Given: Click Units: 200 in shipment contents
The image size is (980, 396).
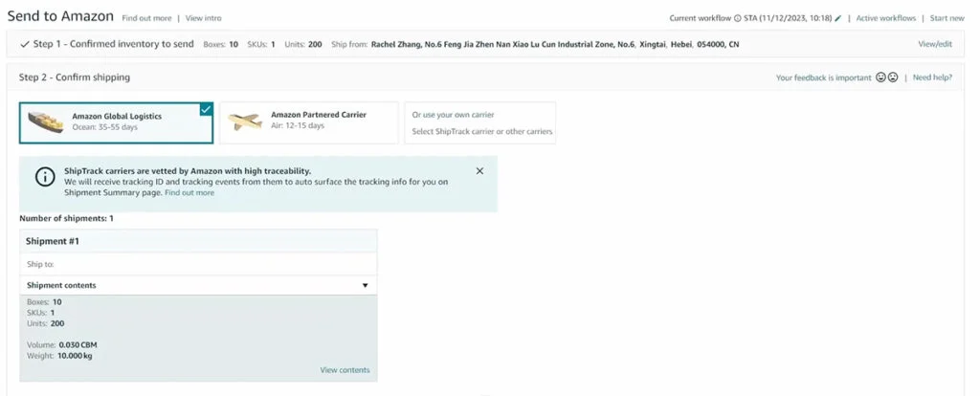Looking at the screenshot, I should (x=46, y=323).
